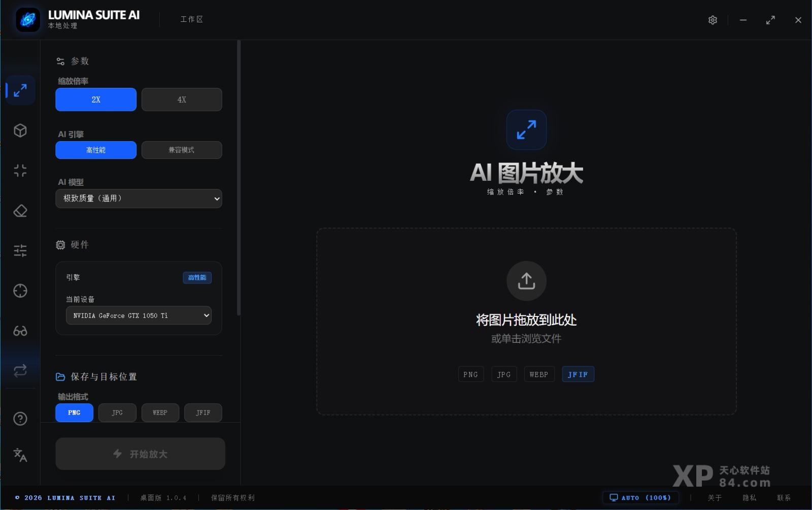Click the large expand icon above AI 图片放大

click(x=526, y=130)
